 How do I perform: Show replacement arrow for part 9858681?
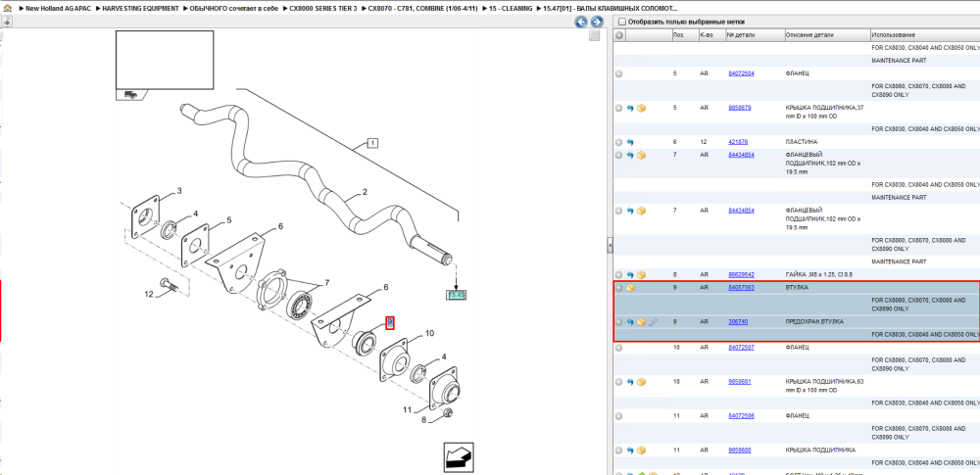[x=630, y=381]
